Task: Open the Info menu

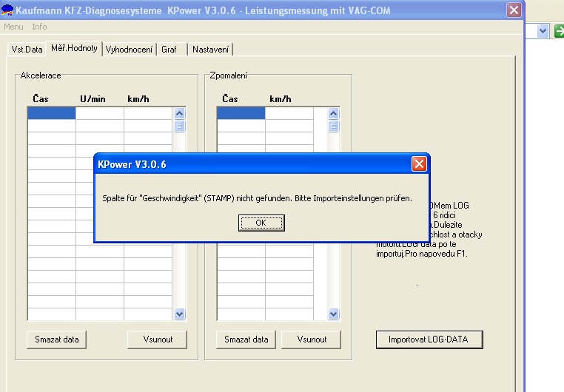Action: tap(39, 27)
